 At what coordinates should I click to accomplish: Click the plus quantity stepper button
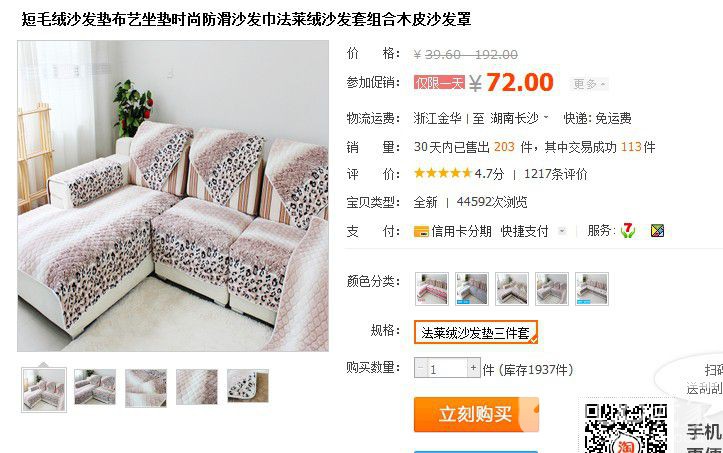[473, 368]
